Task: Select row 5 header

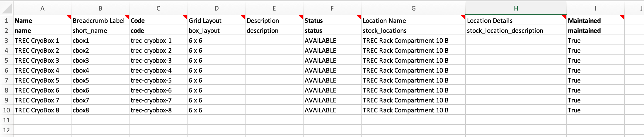Action: (x=6, y=60)
